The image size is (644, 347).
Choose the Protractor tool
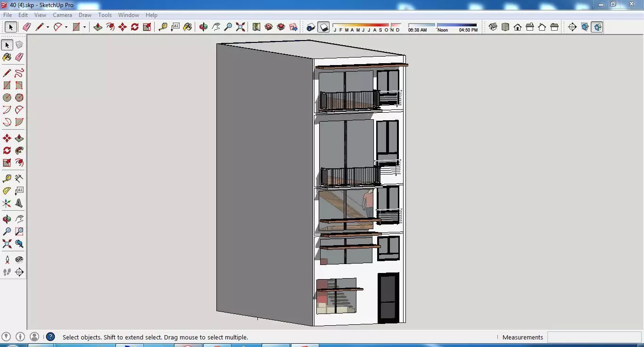7,190
